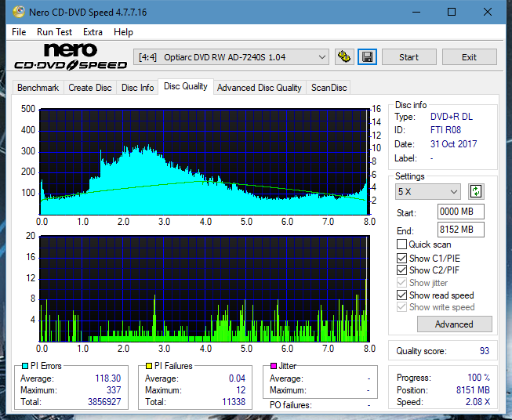Screen dimensions: 512x420
Task: Open the Run Test menu
Action: pyautogui.click(x=54, y=32)
